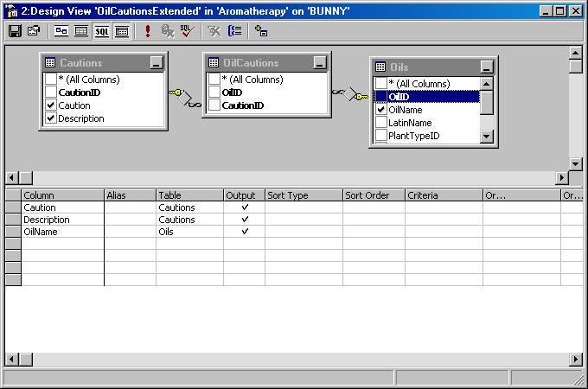Toggle Output checkmark for Caution row
The width and height of the screenshot is (588, 389).
pyautogui.click(x=245, y=207)
